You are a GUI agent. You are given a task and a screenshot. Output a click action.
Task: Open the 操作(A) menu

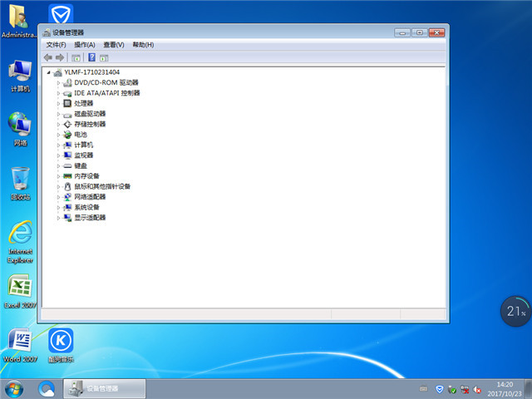(x=85, y=45)
